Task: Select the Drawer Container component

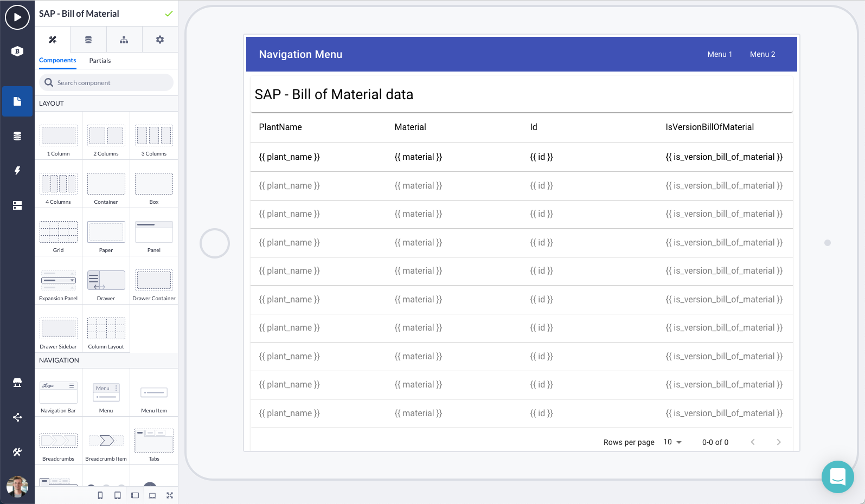Action: (x=154, y=280)
